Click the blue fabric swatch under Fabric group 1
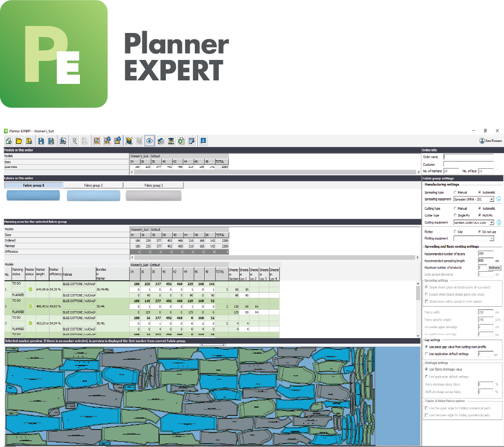 (x=33, y=195)
